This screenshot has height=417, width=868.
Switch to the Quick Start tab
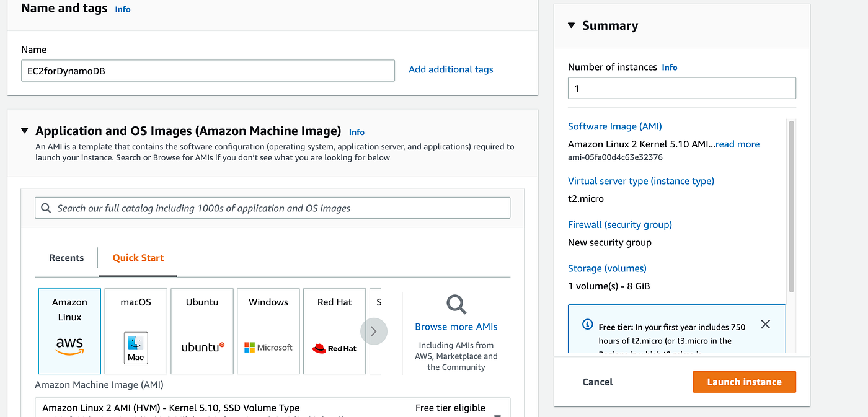(x=138, y=258)
